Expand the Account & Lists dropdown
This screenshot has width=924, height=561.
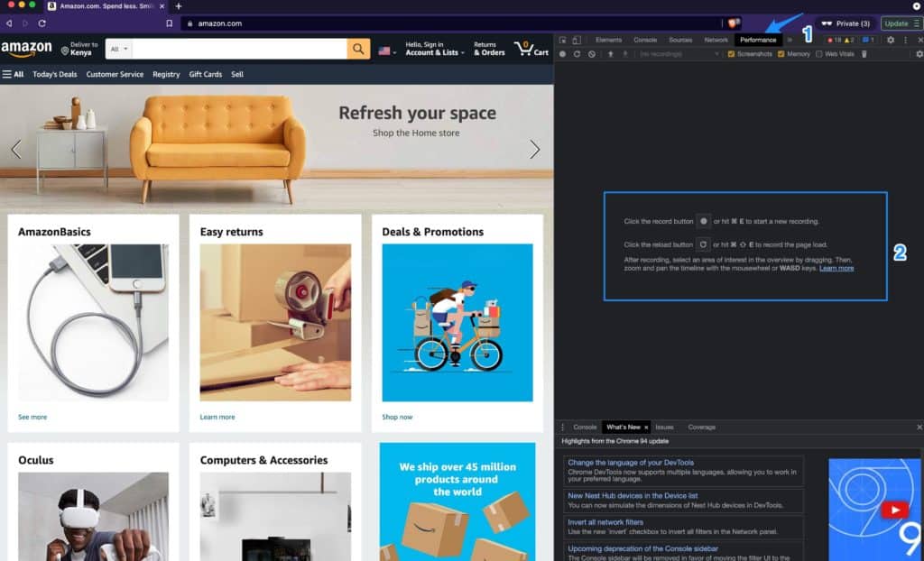click(435, 49)
